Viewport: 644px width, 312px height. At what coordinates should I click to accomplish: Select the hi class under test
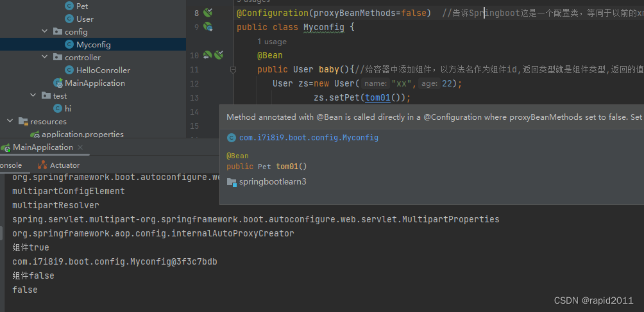coord(68,108)
